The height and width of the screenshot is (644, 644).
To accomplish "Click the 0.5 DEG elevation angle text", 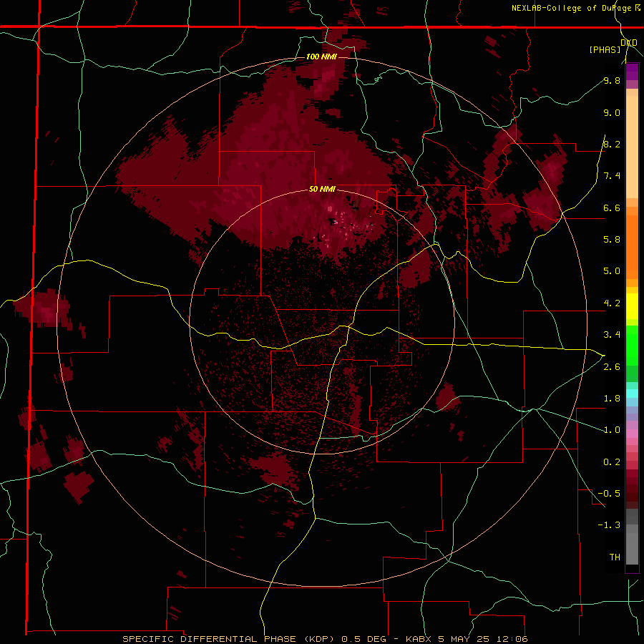I will pyautogui.click(x=364, y=639).
